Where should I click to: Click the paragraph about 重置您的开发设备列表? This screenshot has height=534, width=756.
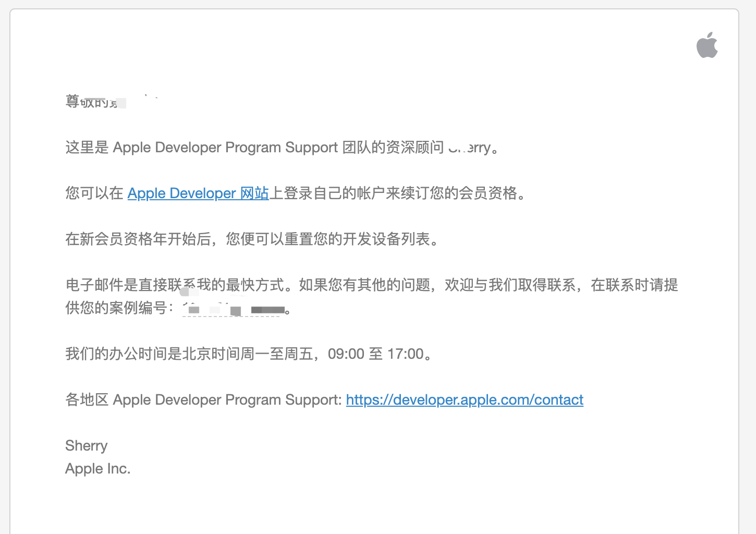252,240
